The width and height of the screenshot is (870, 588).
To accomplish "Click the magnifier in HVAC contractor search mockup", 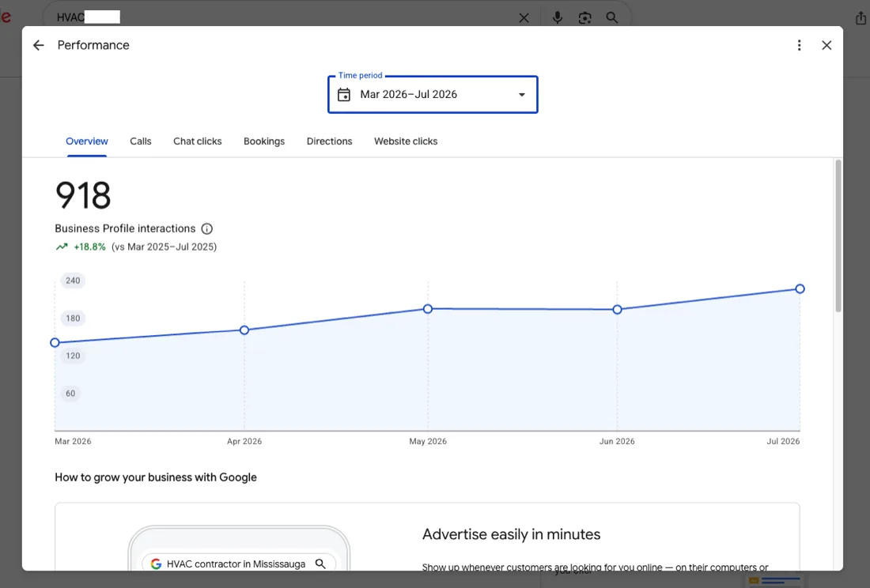I will (320, 563).
